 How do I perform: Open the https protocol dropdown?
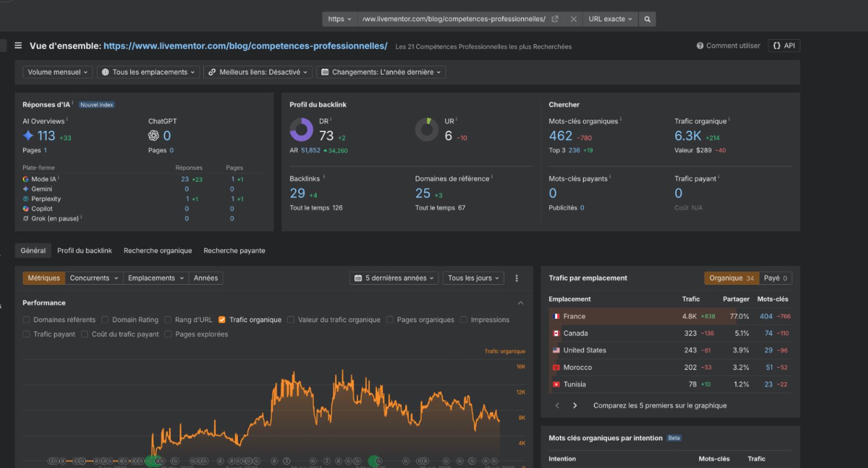click(x=339, y=19)
